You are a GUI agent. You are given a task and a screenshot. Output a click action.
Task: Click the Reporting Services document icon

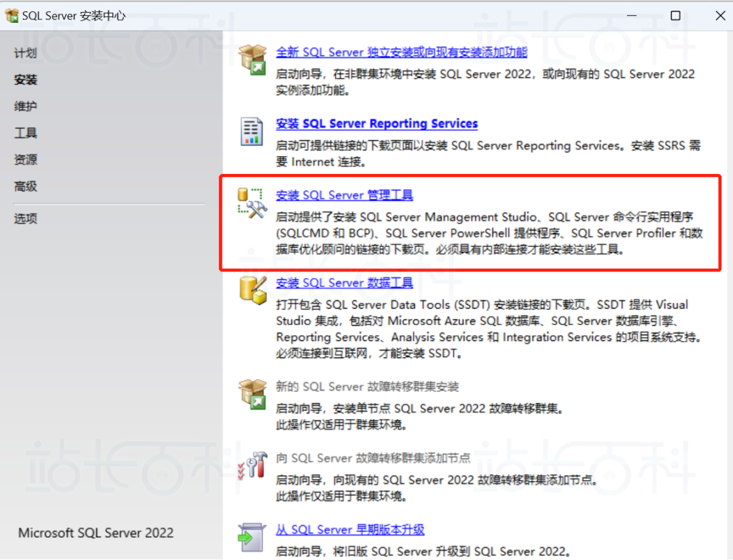tap(251, 132)
